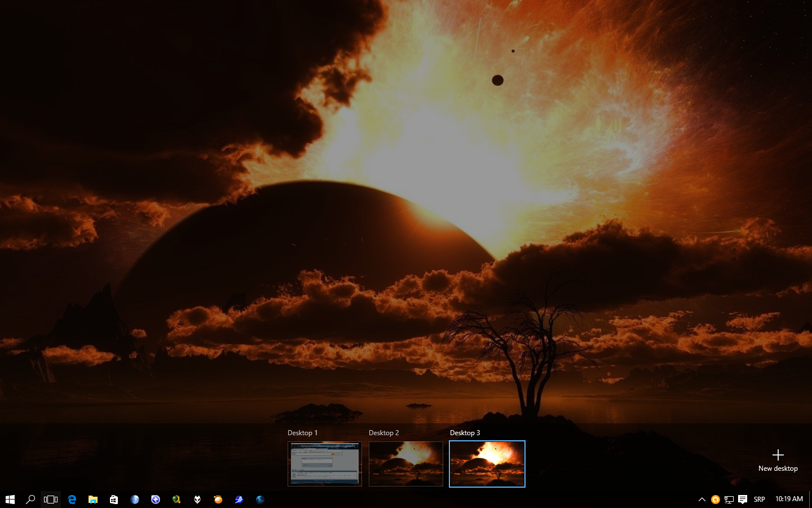The image size is (812, 508).
Task: Open the orange antivirus tray icon
Action: click(715, 500)
